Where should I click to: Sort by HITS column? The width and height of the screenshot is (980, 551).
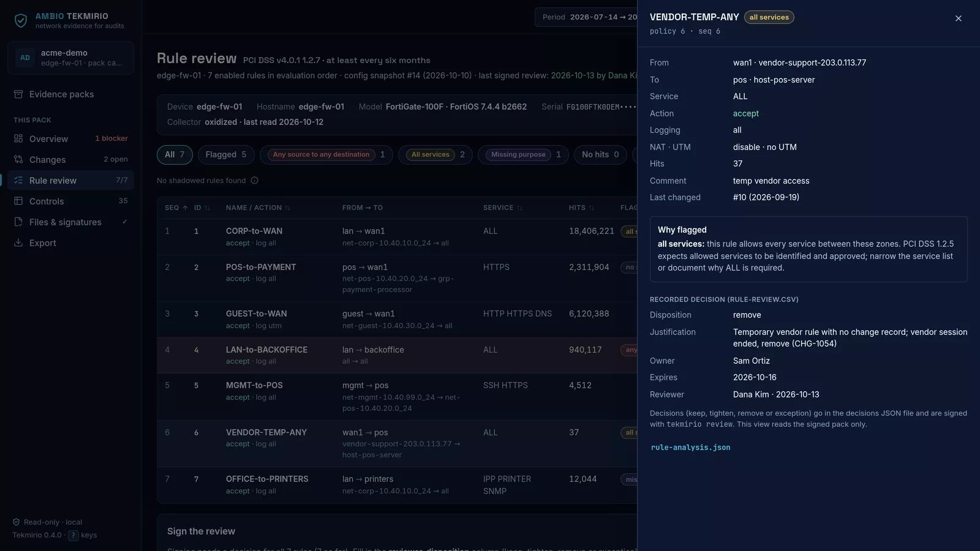click(581, 208)
